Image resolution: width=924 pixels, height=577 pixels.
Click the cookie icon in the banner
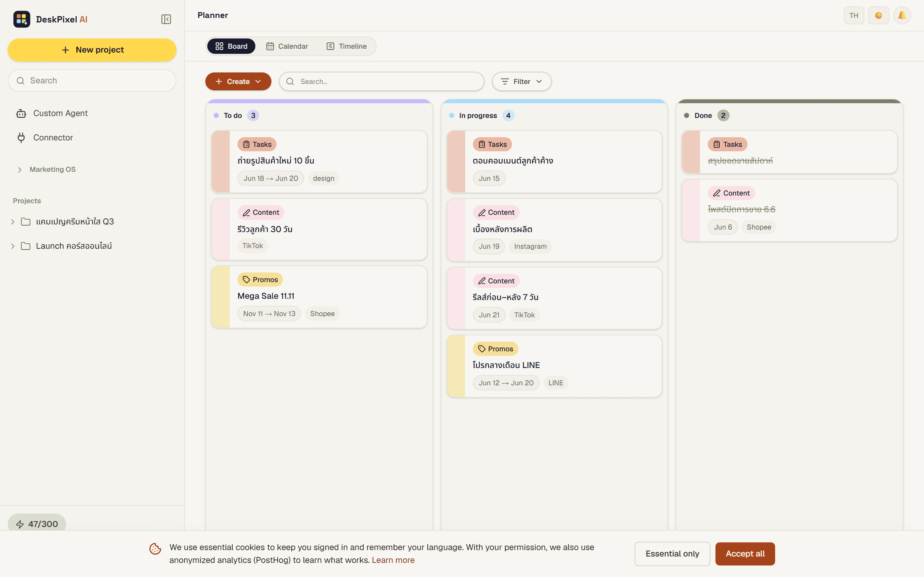155,549
